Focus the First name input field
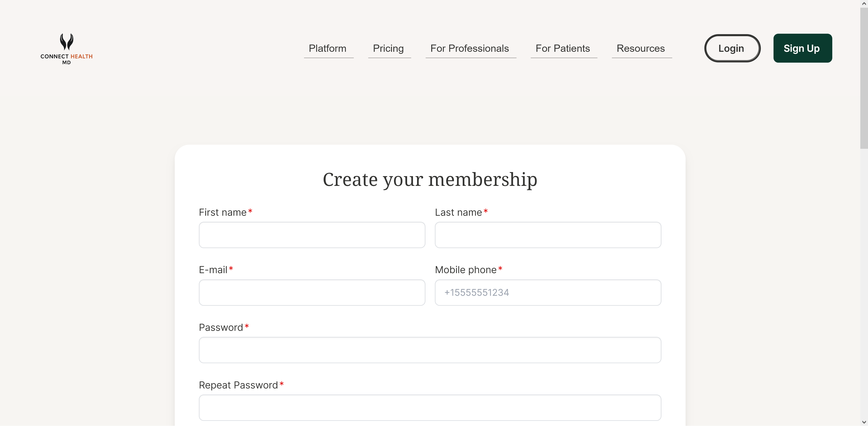The image size is (868, 426). pos(312,235)
